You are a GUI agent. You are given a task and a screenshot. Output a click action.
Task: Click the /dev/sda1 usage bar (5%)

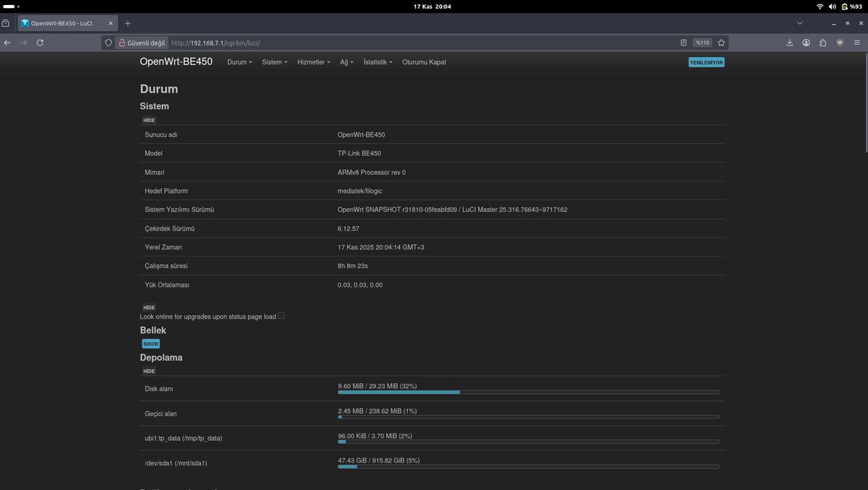pyautogui.click(x=528, y=467)
